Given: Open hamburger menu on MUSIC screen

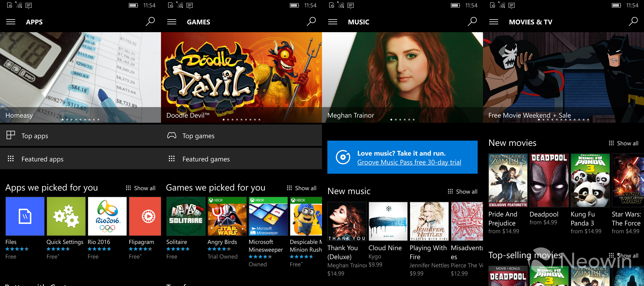Looking at the screenshot, I should click(x=333, y=22).
